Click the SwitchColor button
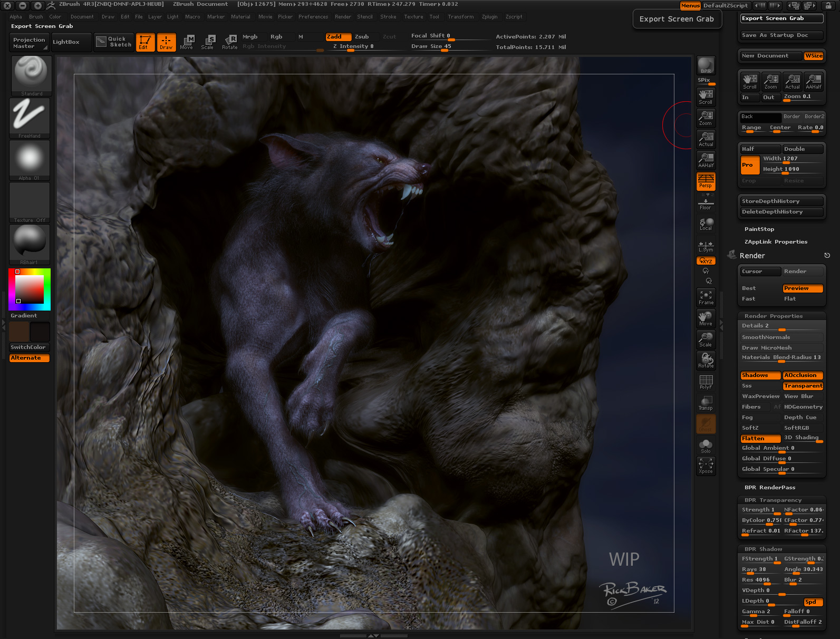Image resolution: width=840 pixels, height=639 pixels. [x=30, y=347]
